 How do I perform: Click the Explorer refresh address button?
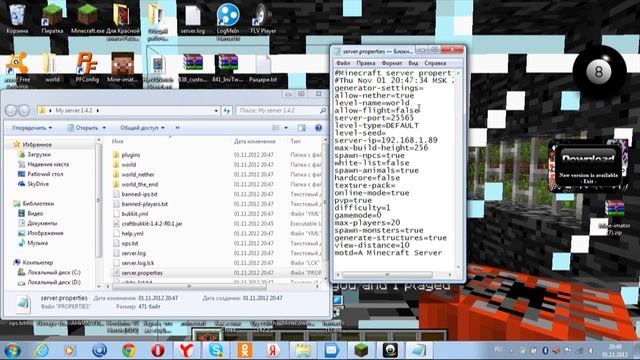(227, 111)
